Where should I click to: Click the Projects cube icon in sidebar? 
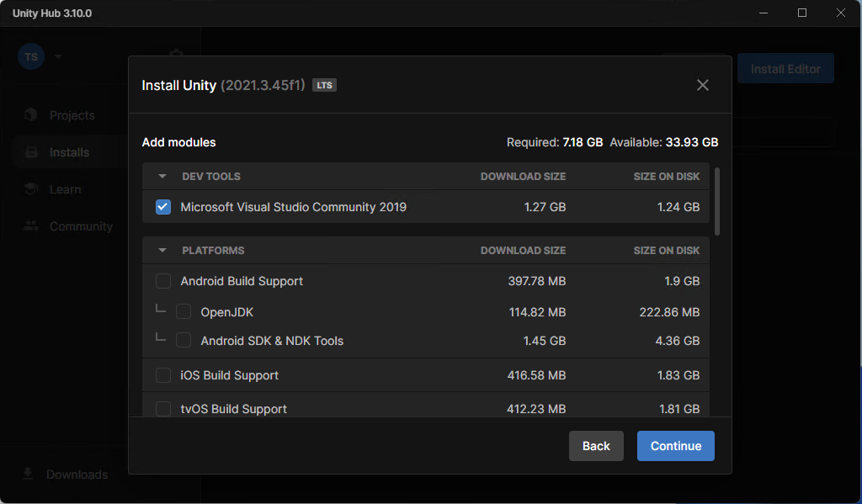click(x=31, y=115)
